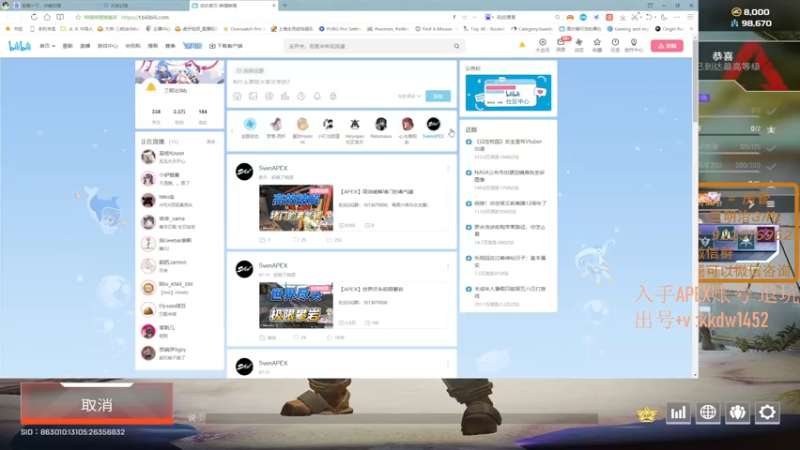Open 游戏中心 item in bilibili navigation
The image size is (800, 450).
click(x=107, y=46)
